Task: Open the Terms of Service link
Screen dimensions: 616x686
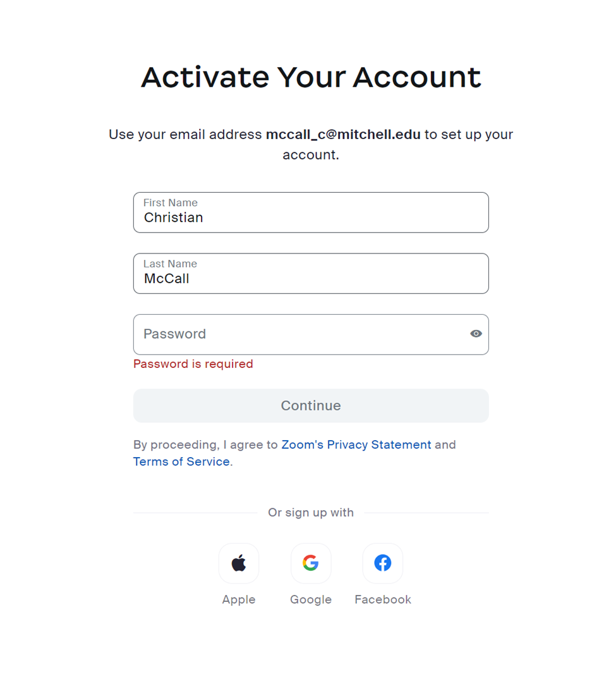Action: pyautogui.click(x=181, y=462)
